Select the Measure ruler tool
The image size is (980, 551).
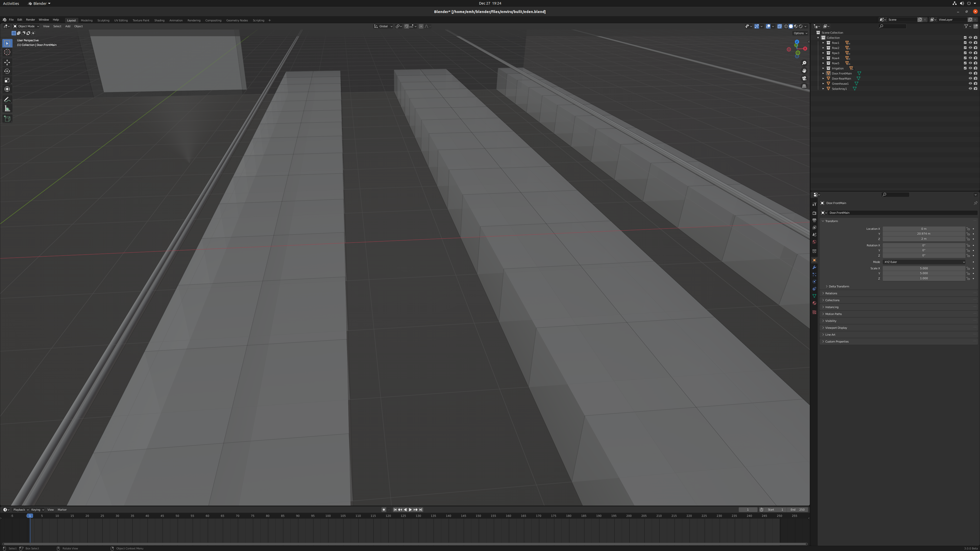(7, 109)
